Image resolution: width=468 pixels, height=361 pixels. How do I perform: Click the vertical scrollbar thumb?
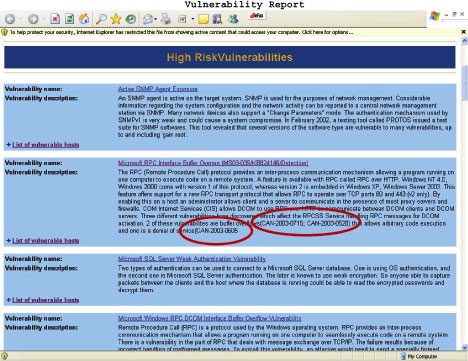coord(464,83)
